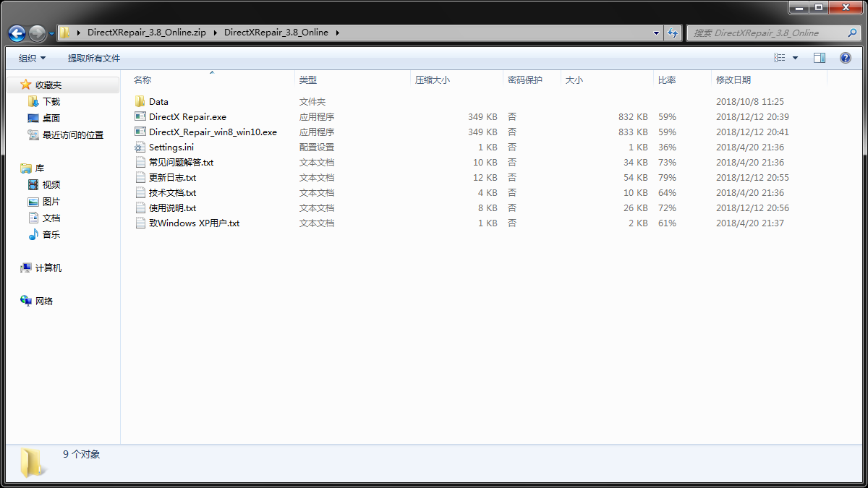Open the 组织 menu
Screen dimensions: 868x488
32,58
